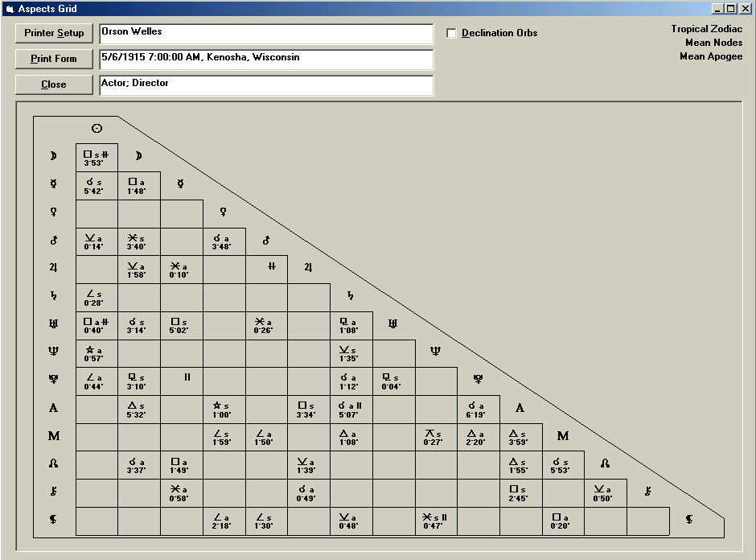Click the Moon symbol in the grid
This screenshot has height=560, width=756.
[137, 155]
